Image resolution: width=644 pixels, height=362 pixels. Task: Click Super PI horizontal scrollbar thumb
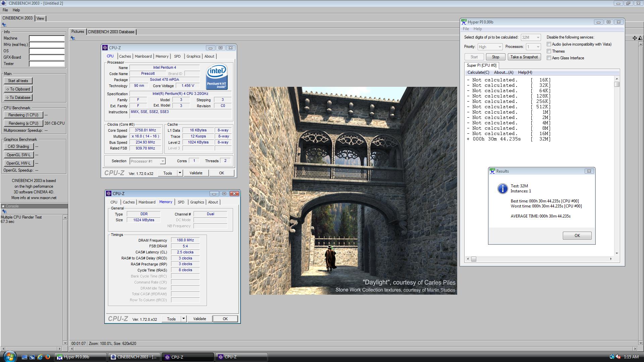(x=474, y=259)
